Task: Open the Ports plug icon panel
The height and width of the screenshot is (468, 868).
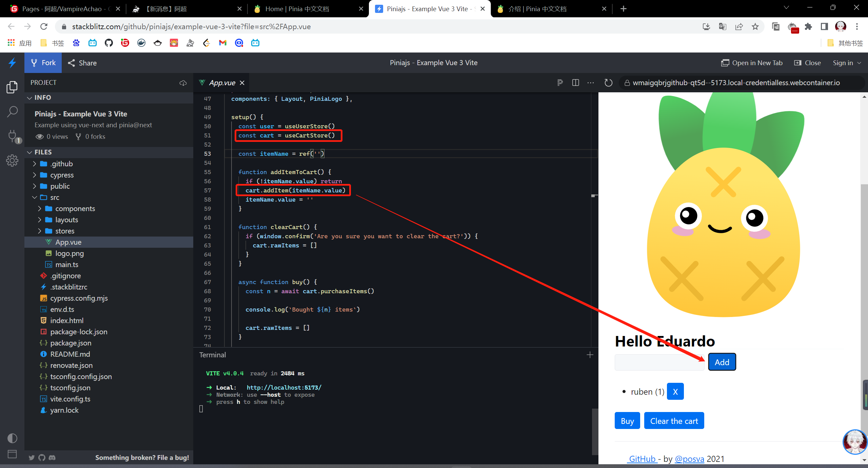Action: (x=12, y=136)
